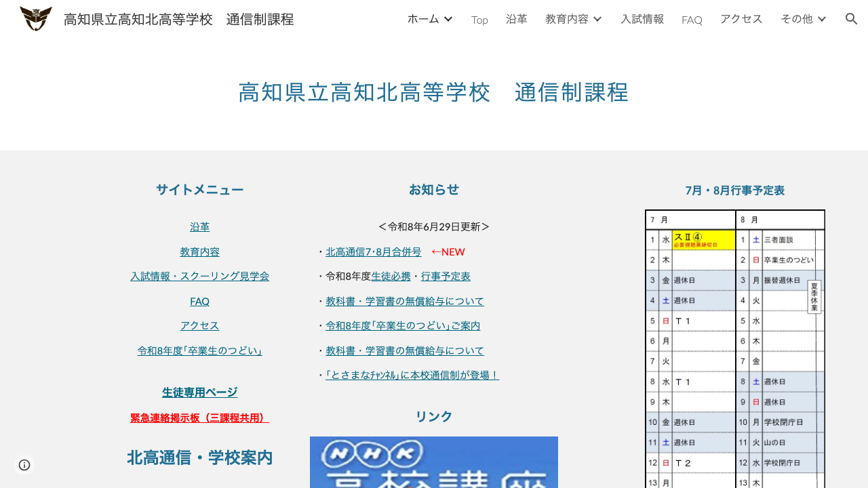Select 教育内容 in the top navigation
The image size is (868, 488).
(x=567, y=19)
